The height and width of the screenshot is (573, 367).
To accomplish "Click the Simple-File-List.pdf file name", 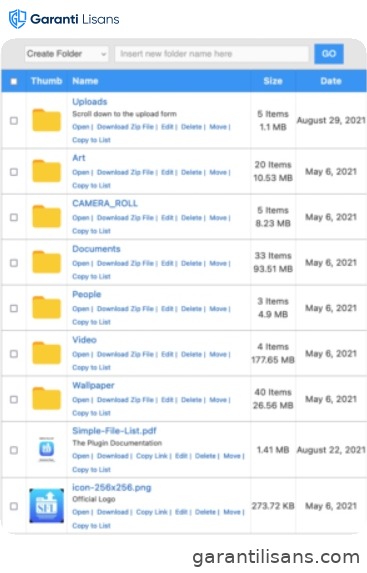I will 114,431.
